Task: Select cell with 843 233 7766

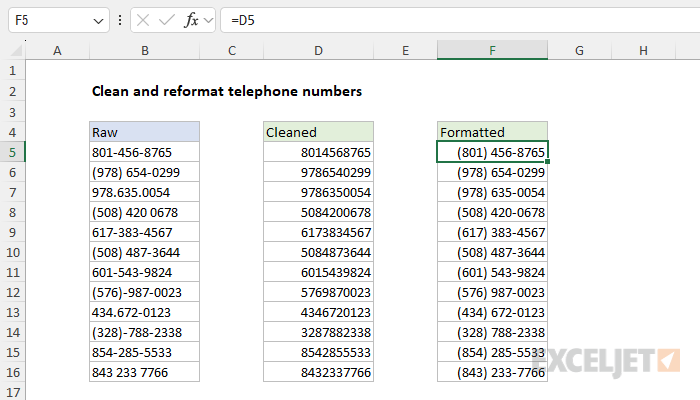Action: tap(145, 372)
